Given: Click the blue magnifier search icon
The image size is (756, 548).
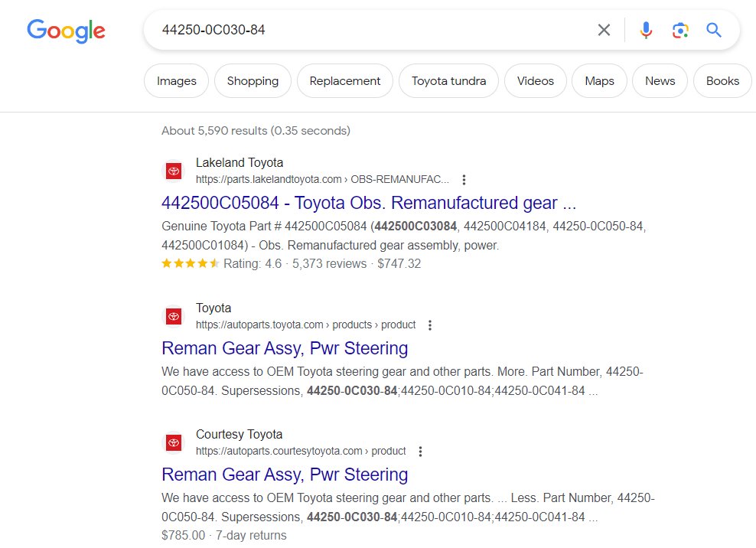Looking at the screenshot, I should point(714,30).
